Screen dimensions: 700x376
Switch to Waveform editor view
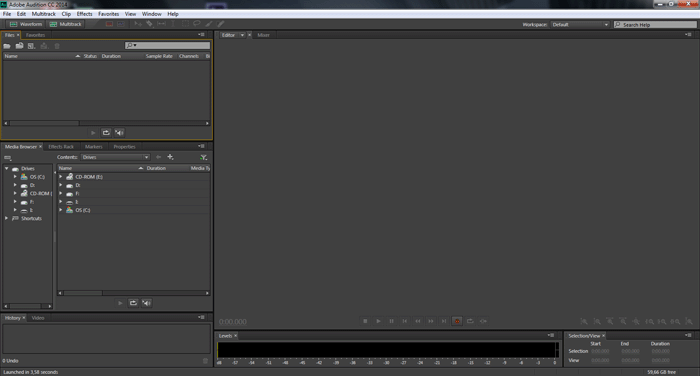[25, 24]
